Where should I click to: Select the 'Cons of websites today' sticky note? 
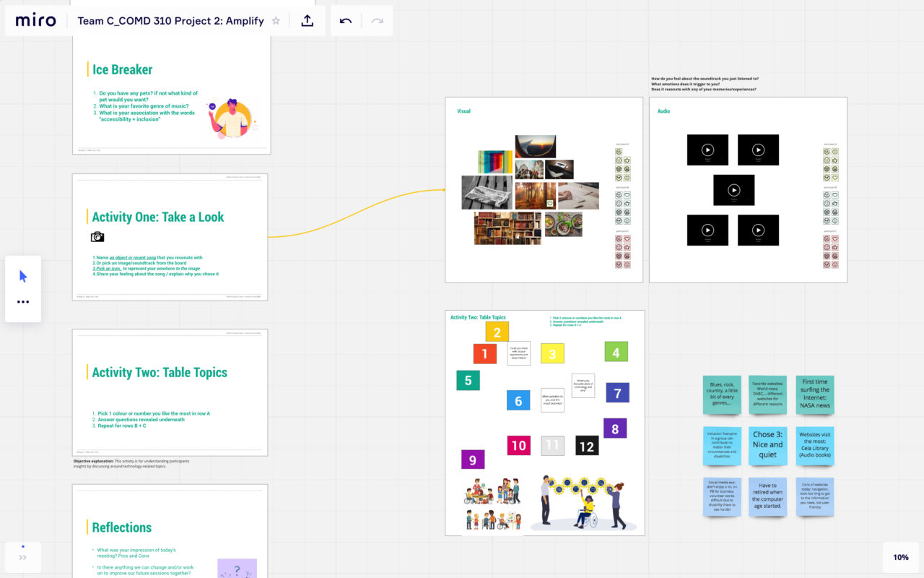coord(815,497)
